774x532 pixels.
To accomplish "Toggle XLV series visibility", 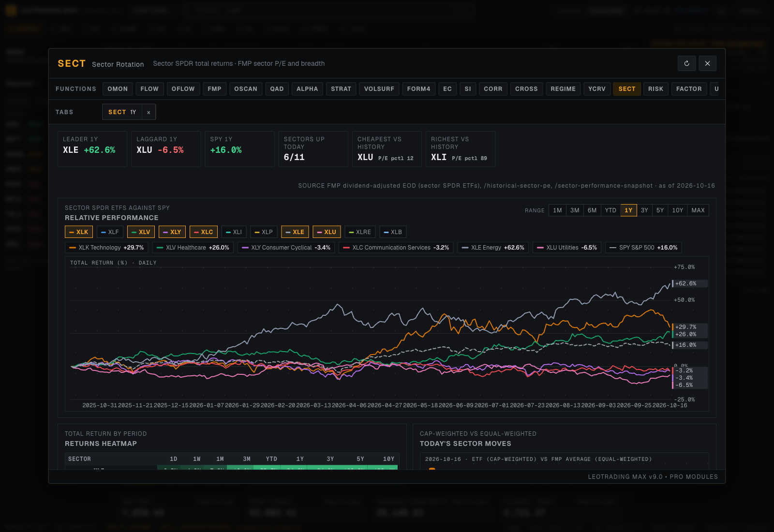I will (x=141, y=232).
